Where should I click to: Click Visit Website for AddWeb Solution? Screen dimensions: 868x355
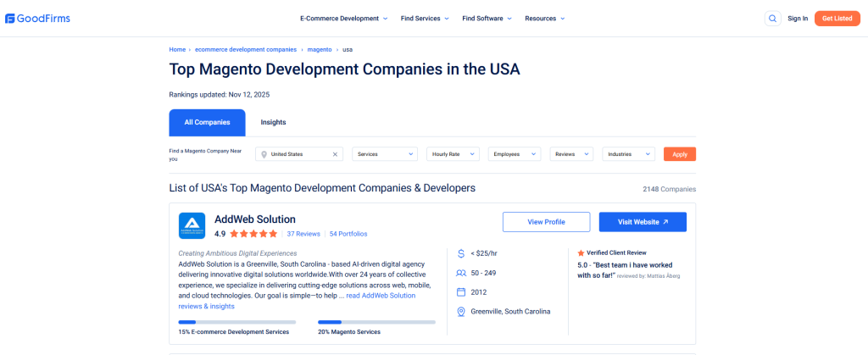[643, 222]
